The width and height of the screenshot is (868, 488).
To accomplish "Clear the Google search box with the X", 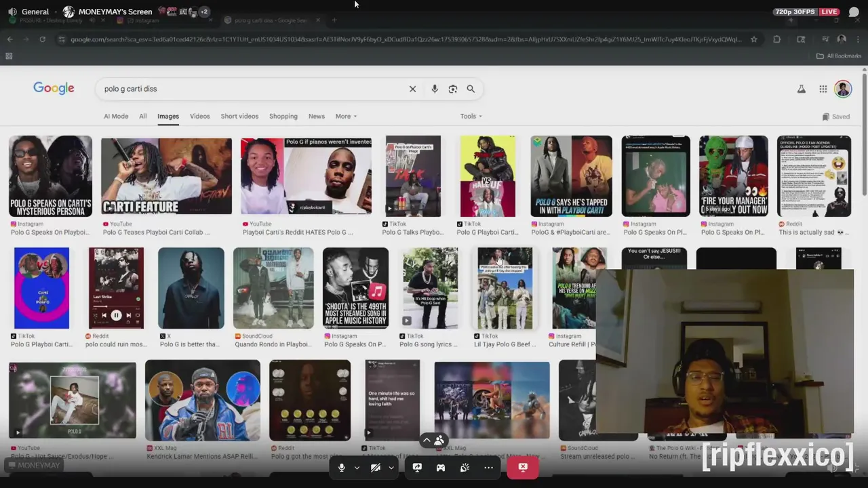I will 412,89.
